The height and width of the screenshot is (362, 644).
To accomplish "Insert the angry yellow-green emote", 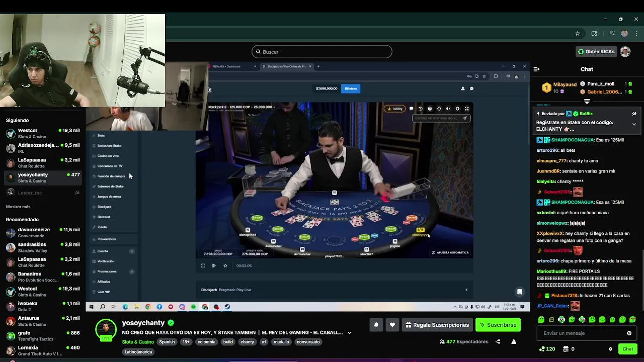I will pyautogui.click(x=551, y=319).
